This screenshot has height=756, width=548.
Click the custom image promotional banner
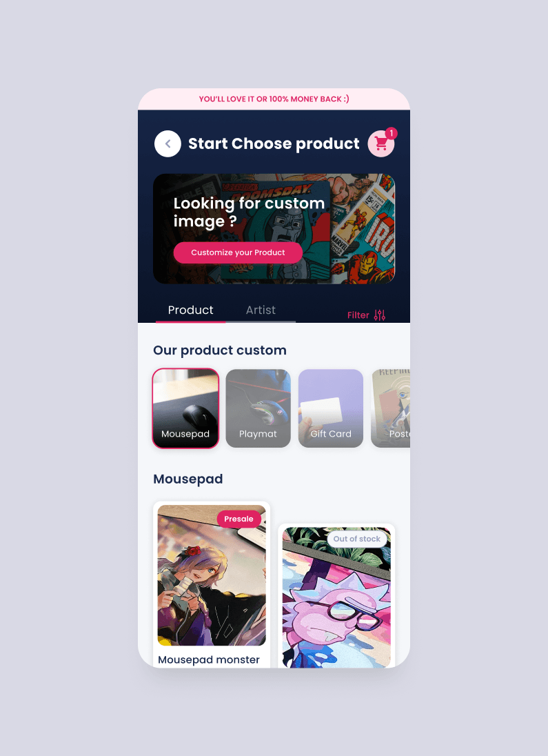(274, 228)
